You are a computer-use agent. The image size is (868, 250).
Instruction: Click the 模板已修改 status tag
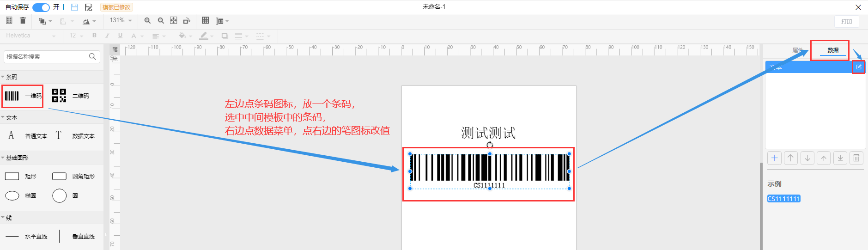point(116,7)
